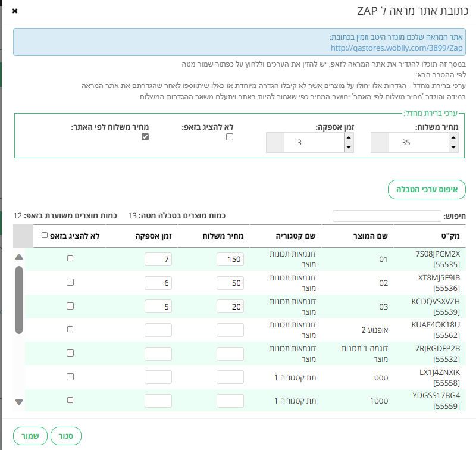The height and width of the screenshot is (450, 476).
Task: Check 'לא להציג בזאפ' for row 7RJRGDFP2B
Action: [70, 353]
